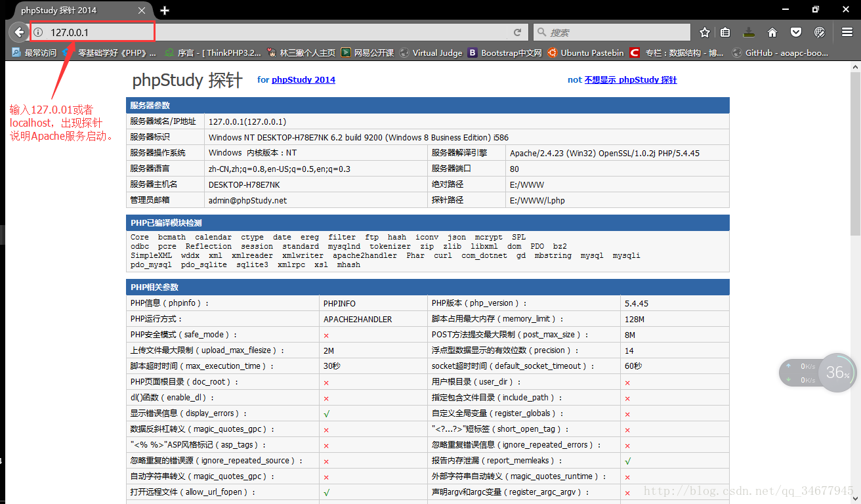Click memory_limit value 128M

(635, 319)
